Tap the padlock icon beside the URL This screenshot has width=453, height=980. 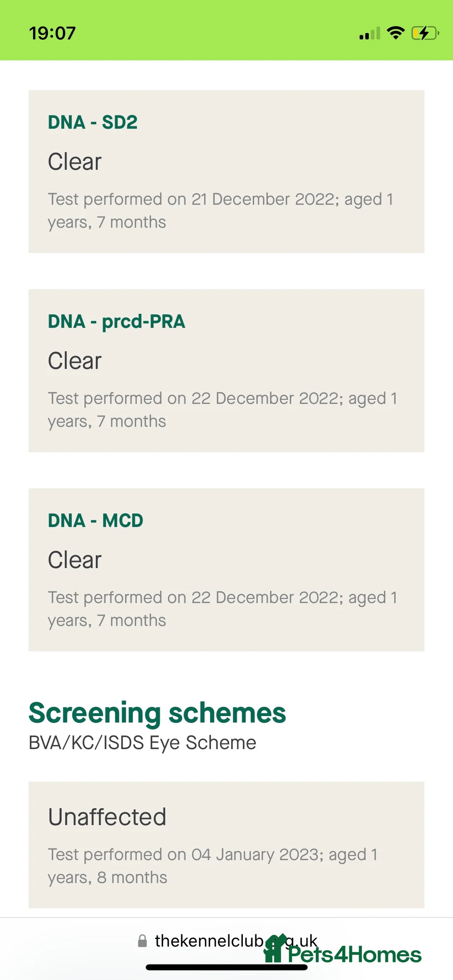coord(143,941)
